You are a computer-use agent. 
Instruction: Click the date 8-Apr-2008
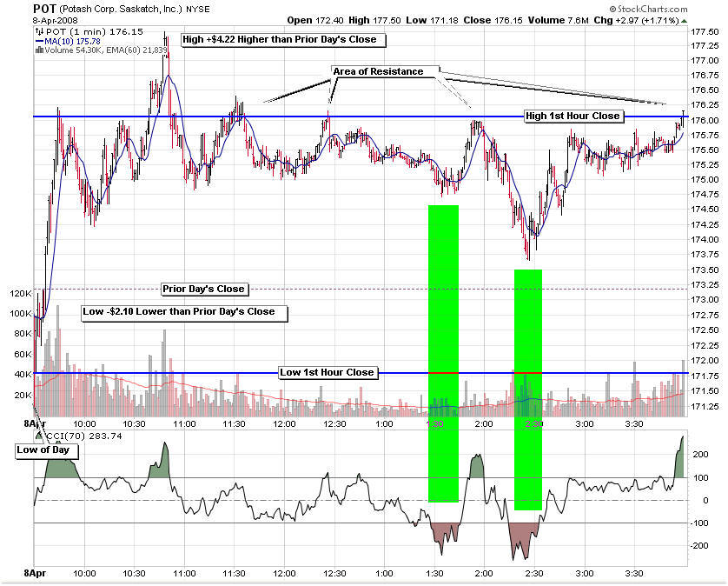click(x=56, y=21)
